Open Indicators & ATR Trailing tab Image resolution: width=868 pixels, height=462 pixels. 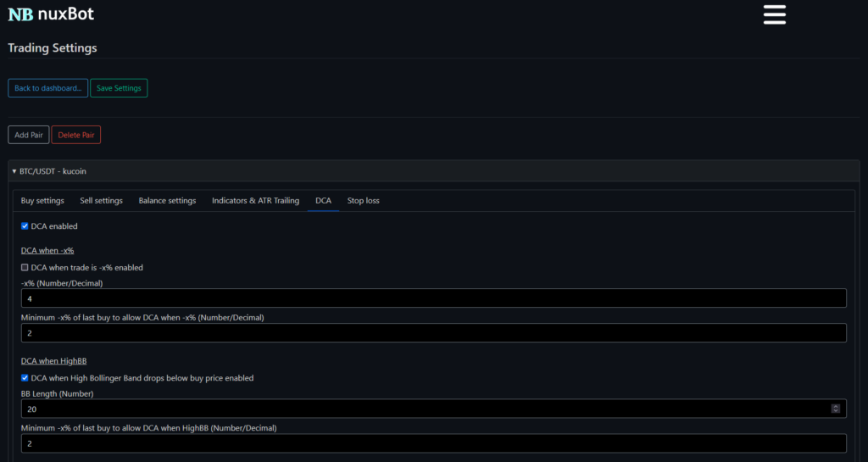(x=255, y=201)
